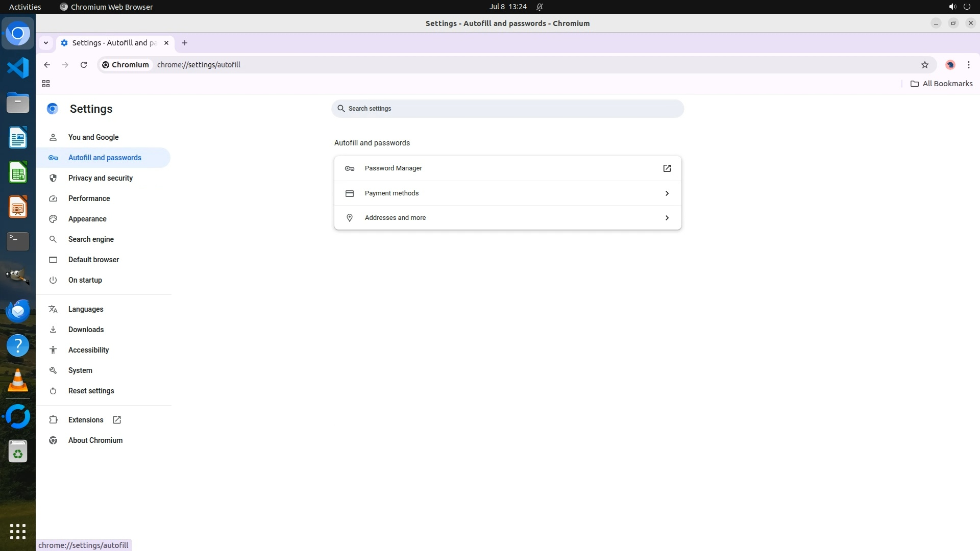The width and height of the screenshot is (980, 551).
Task: Go to Search engine settings
Action: (91, 239)
